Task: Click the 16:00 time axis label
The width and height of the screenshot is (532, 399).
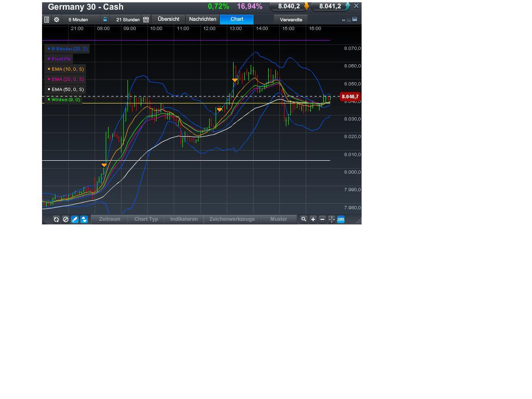Action: pyautogui.click(x=315, y=29)
